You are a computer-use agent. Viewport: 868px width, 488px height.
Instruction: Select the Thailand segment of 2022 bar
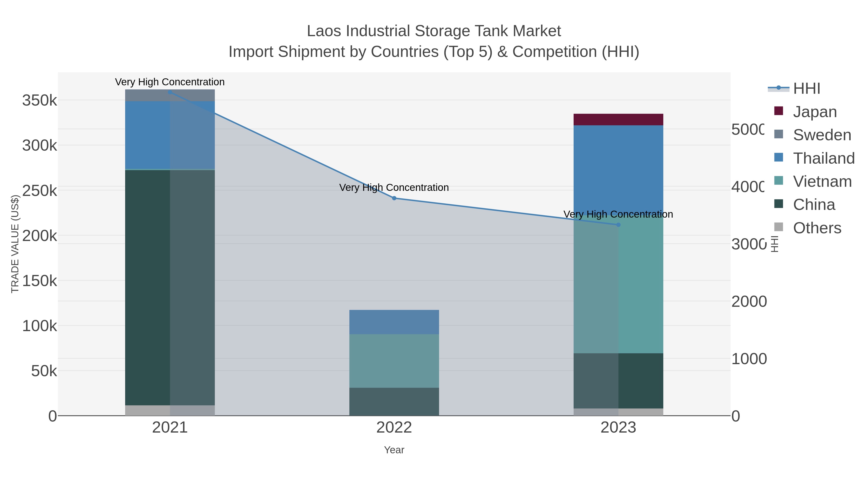tap(394, 322)
